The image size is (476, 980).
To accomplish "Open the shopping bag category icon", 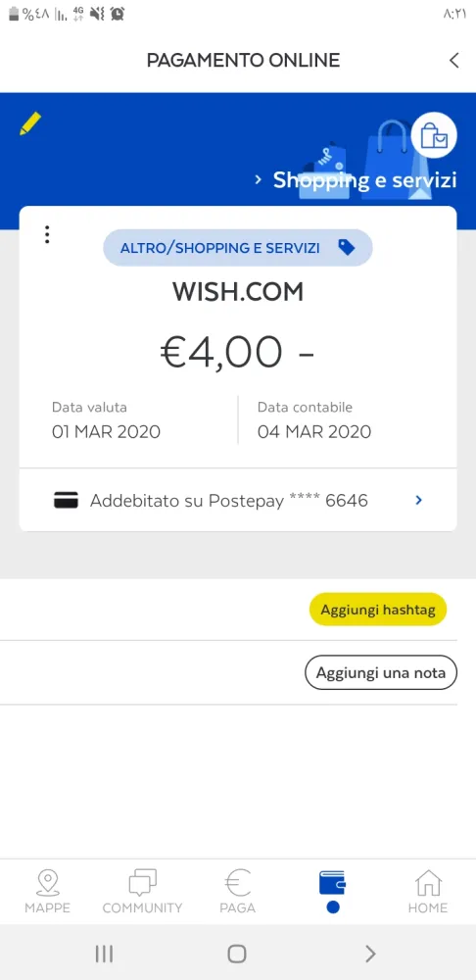I will tap(434, 135).
